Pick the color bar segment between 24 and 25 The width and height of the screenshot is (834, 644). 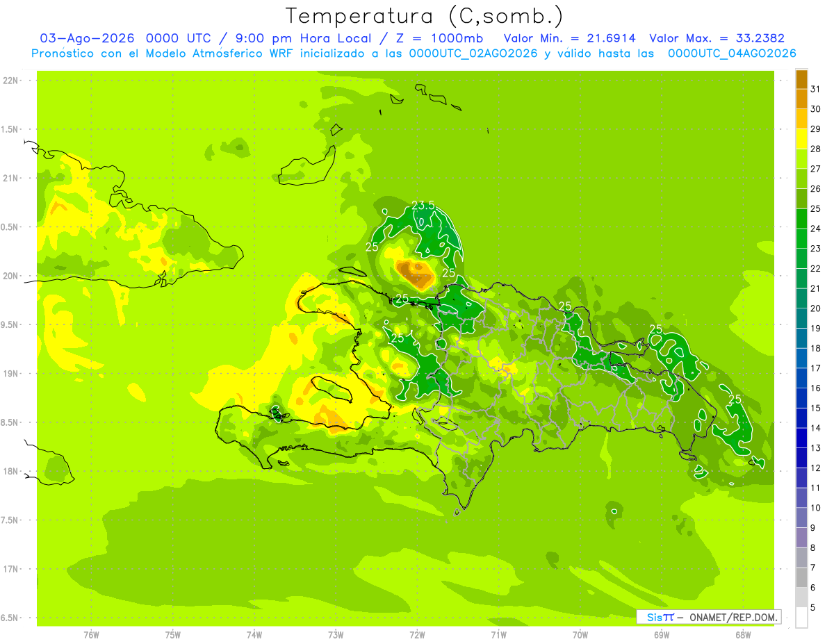tap(801, 218)
